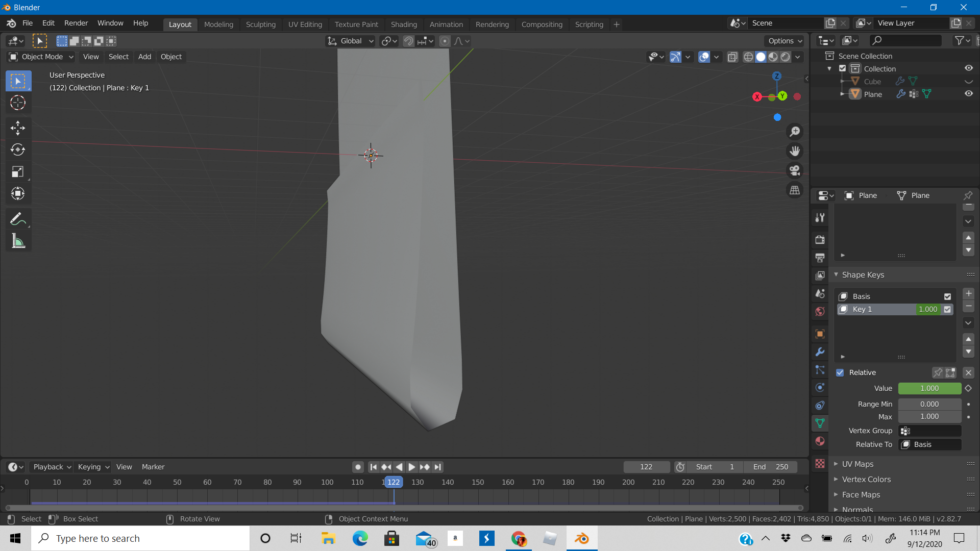Open the Material properties tab

820,441
